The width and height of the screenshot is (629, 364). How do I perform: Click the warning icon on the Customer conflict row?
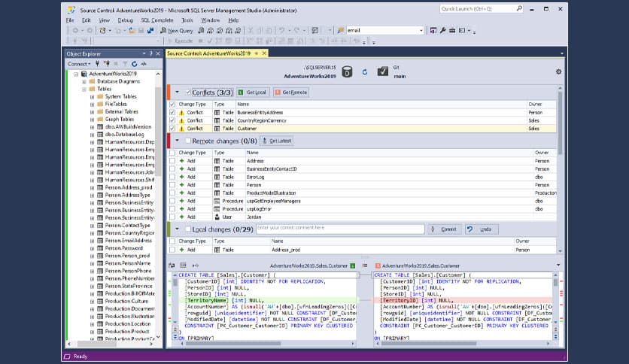181,129
